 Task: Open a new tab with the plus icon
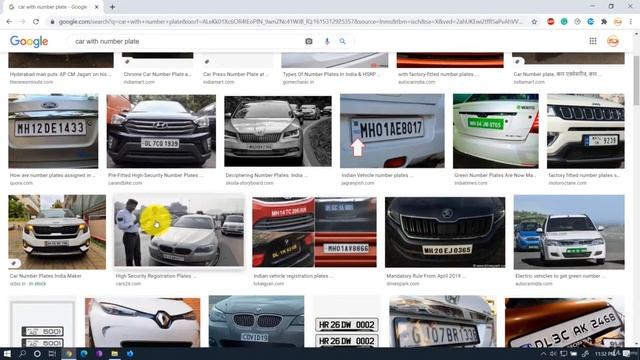coord(112,7)
